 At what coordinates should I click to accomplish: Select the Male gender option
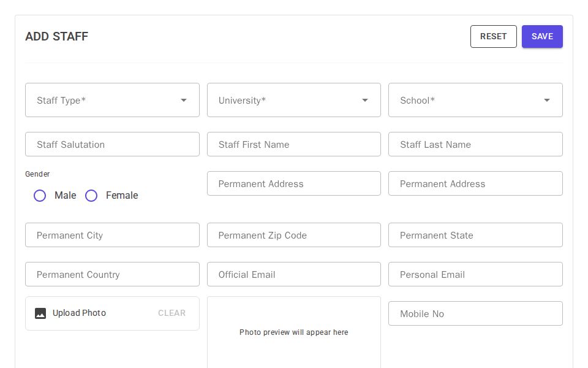(x=40, y=195)
